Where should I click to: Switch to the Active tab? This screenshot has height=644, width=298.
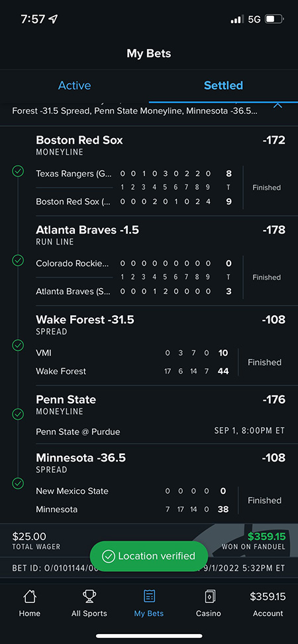click(x=74, y=85)
